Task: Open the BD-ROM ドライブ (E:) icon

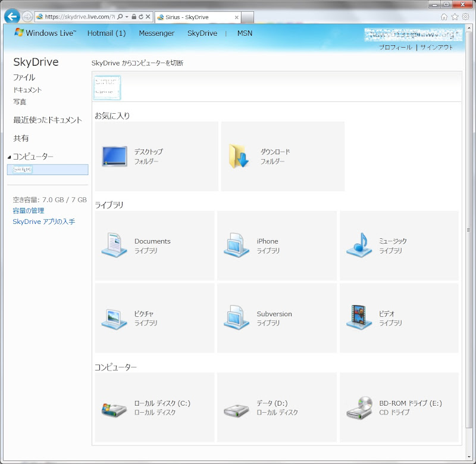Action: tap(359, 407)
